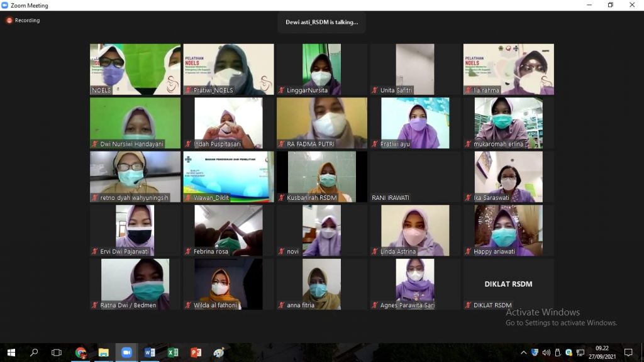
Task: Open Task View on the taskbar
Action: (x=57, y=353)
